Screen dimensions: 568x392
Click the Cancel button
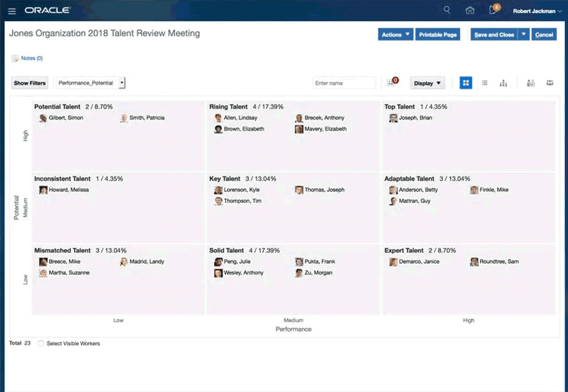[544, 35]
